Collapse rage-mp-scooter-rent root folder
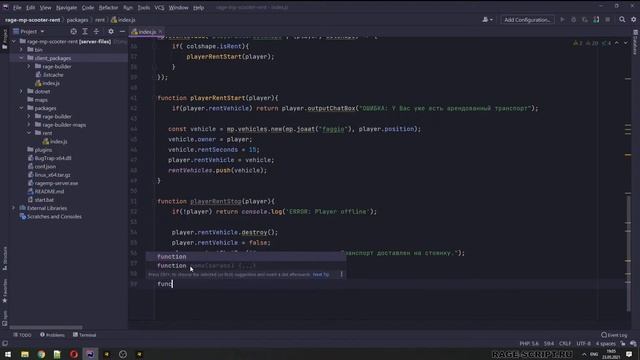640x360 pixels. [14, 41]
